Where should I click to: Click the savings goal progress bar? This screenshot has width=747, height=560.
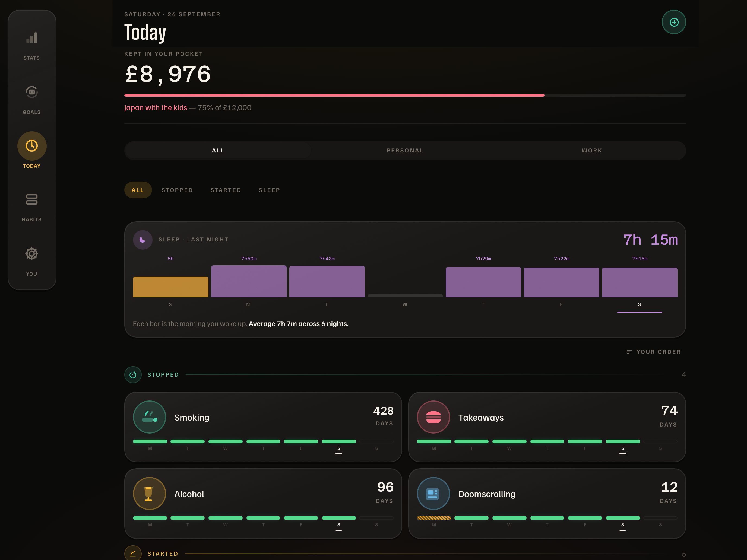coord(405,95)
